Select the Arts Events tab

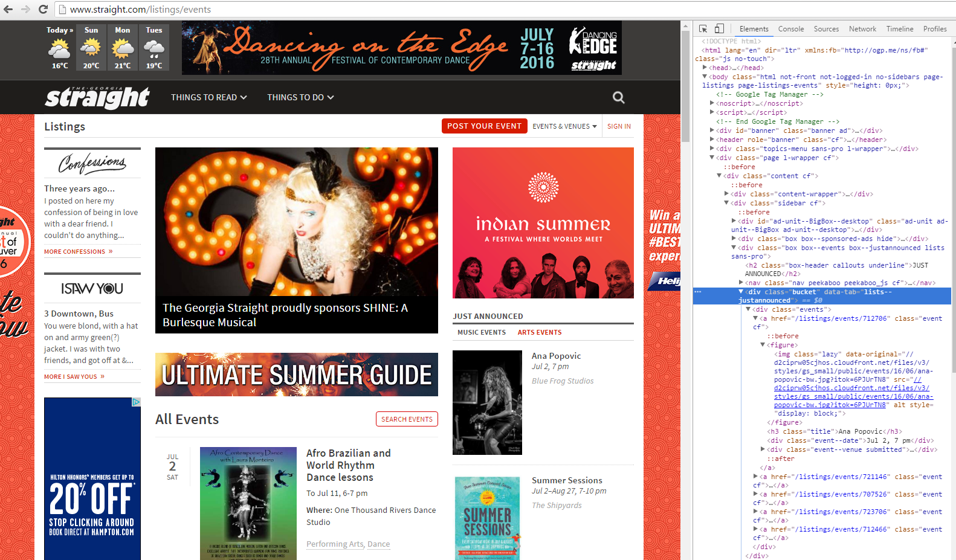coord(540,332)
